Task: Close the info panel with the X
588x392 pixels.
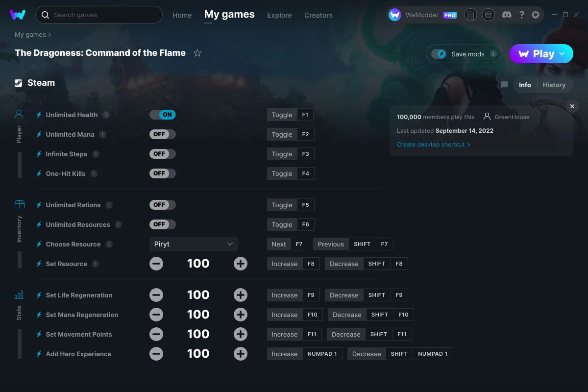Action: (x=572, y=106)
